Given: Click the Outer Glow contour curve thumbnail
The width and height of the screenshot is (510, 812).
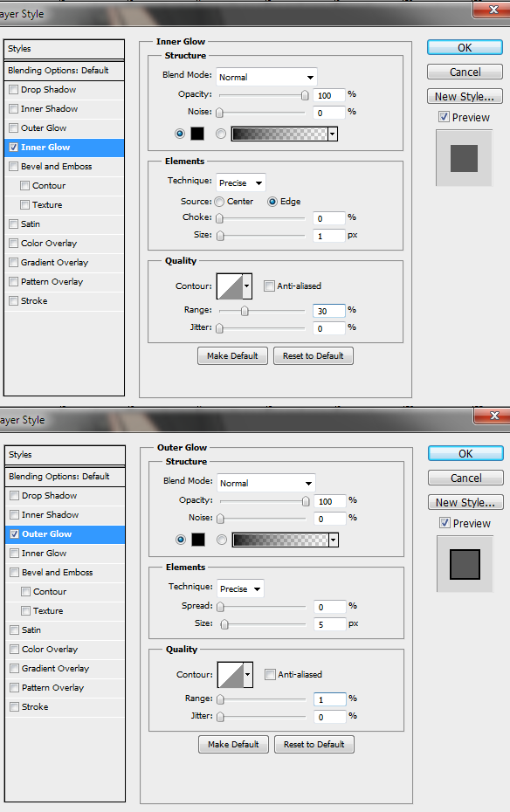Looking at the screenshot, I should pyautogui.click(x=231, y=675).
